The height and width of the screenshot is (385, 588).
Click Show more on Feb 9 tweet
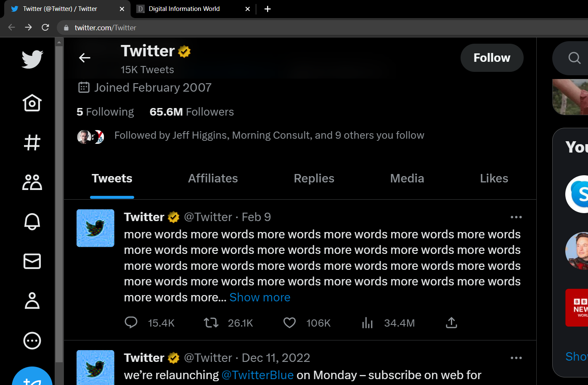260,297
